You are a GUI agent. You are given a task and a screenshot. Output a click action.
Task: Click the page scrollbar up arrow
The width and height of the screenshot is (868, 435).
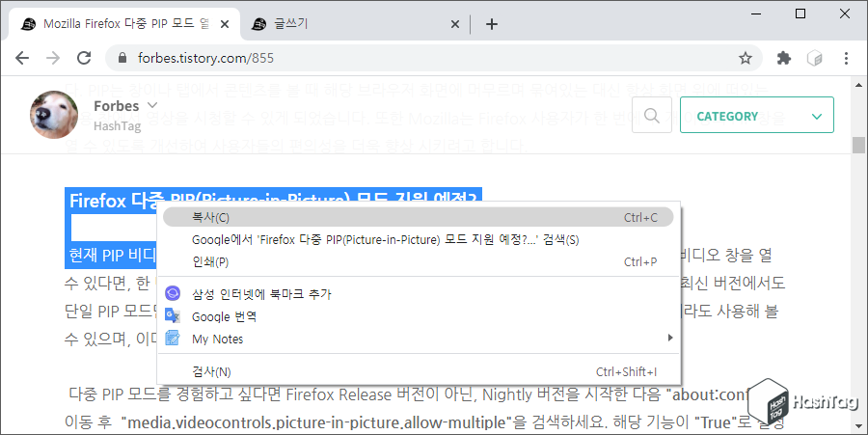pyautogui.click(x=858, y=85)
